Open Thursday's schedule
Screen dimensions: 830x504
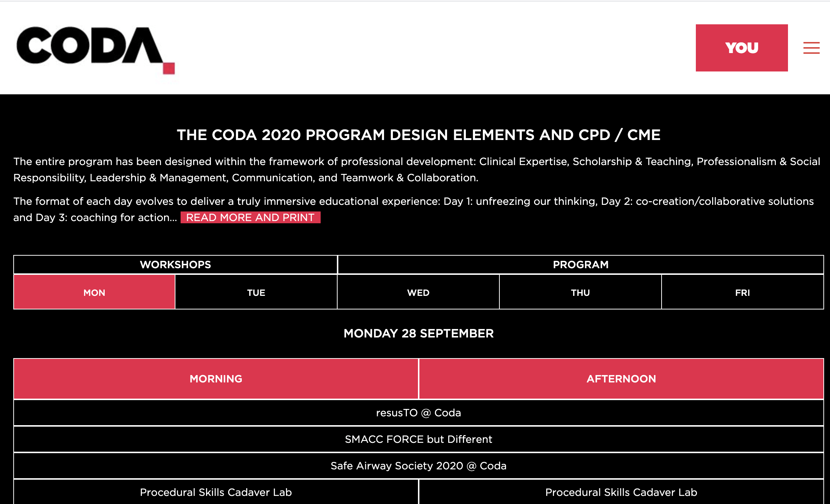[x=580, y=292]
